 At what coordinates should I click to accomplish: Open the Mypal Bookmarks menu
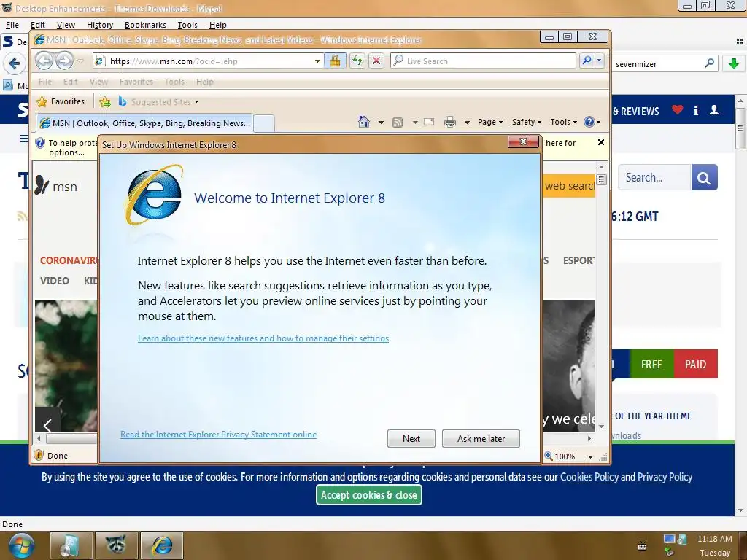(145, 25)
